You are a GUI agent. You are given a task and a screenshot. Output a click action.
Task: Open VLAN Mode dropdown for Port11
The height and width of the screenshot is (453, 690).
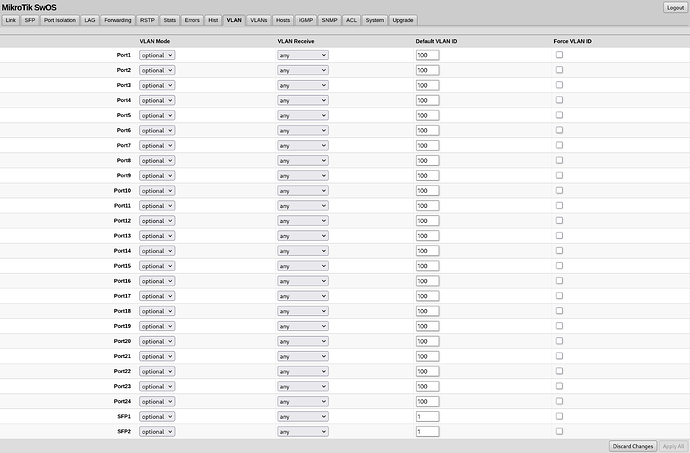(x=157, y=206)
